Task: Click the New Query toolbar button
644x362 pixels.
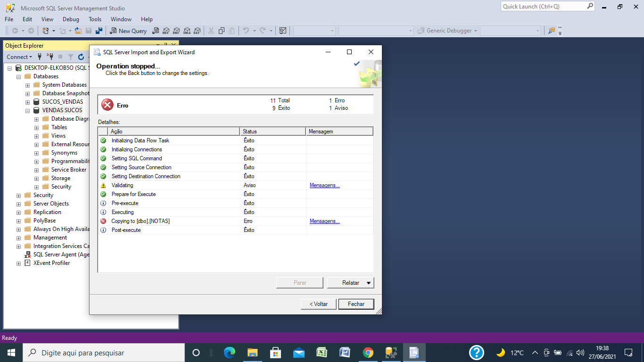Action: point(128,31)
